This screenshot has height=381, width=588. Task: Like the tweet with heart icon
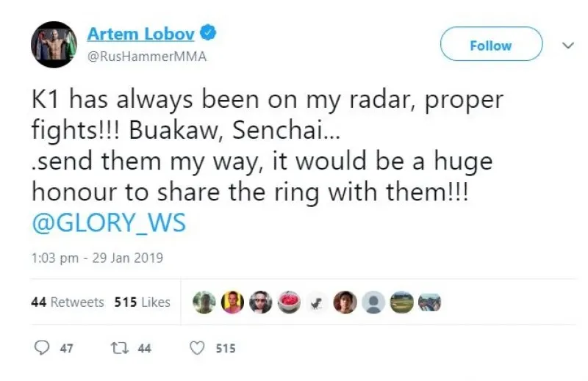click(x=196, y=349)
